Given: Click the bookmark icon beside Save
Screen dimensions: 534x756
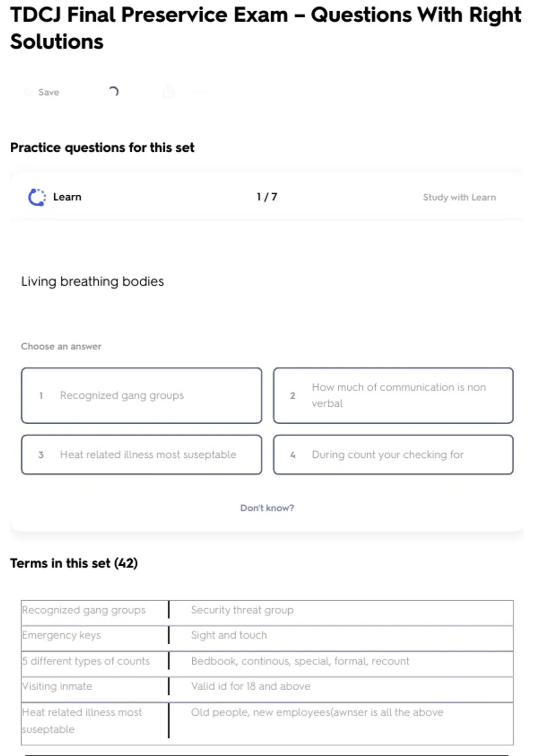Looking at the screenshot, I should [x=28, y=92].
